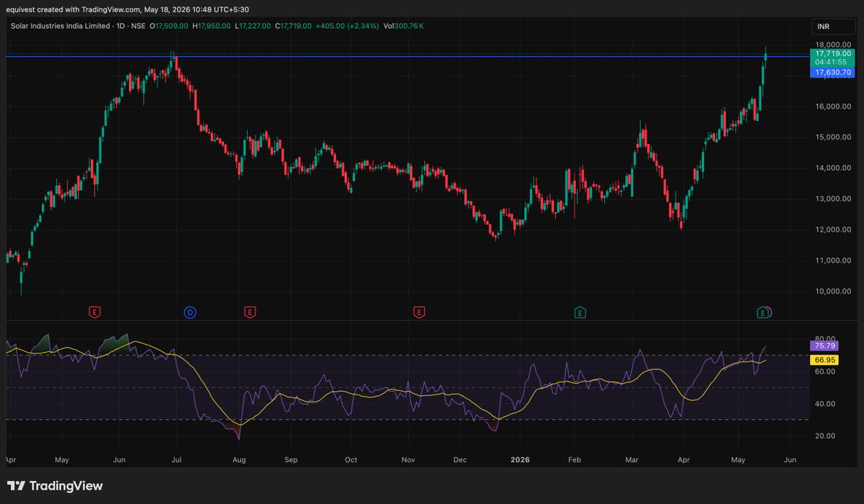Click the green earnings E marker near February 2026

[x=580, y=312]
